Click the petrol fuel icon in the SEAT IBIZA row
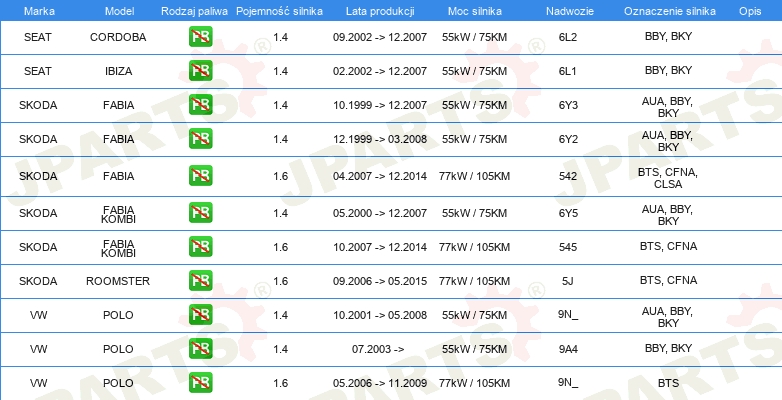 tap(200, 71)
